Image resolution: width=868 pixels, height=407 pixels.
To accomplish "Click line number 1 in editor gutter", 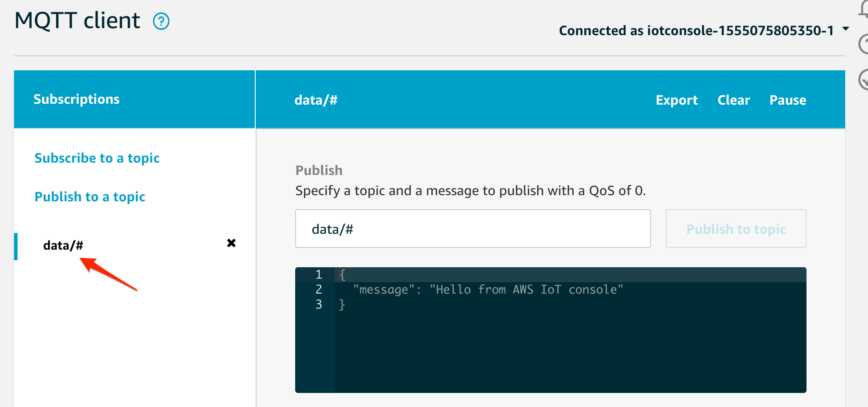I will [318, 275].
